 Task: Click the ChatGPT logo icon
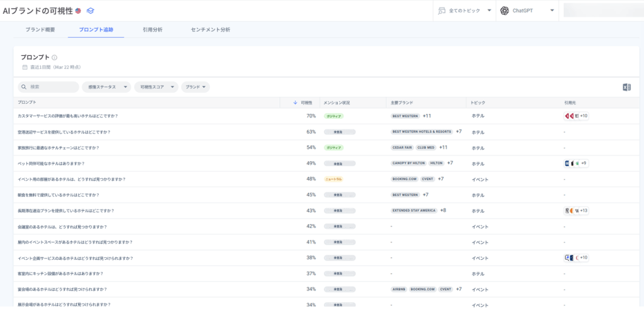pos(504,11)
